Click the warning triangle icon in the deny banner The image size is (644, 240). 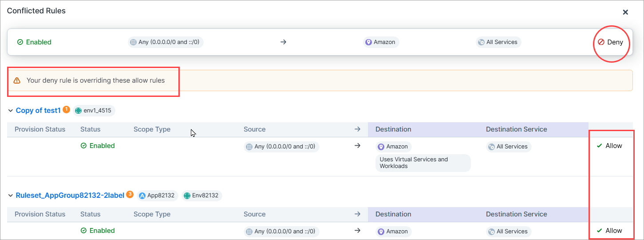(x=17, y=80)
